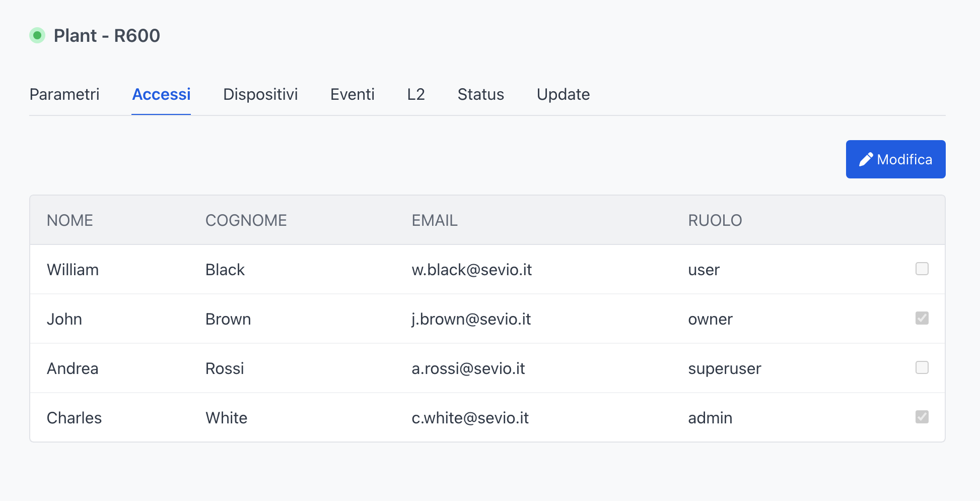
Task: Open the L2 tab
Action: pyautogui.click(x=416, y=95)
